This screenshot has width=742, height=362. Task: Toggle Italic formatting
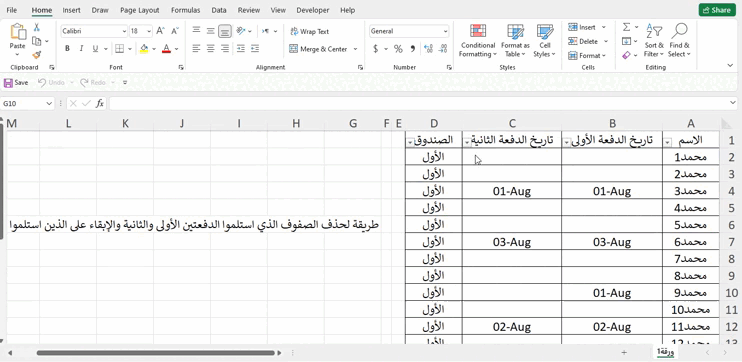[81, 49]
